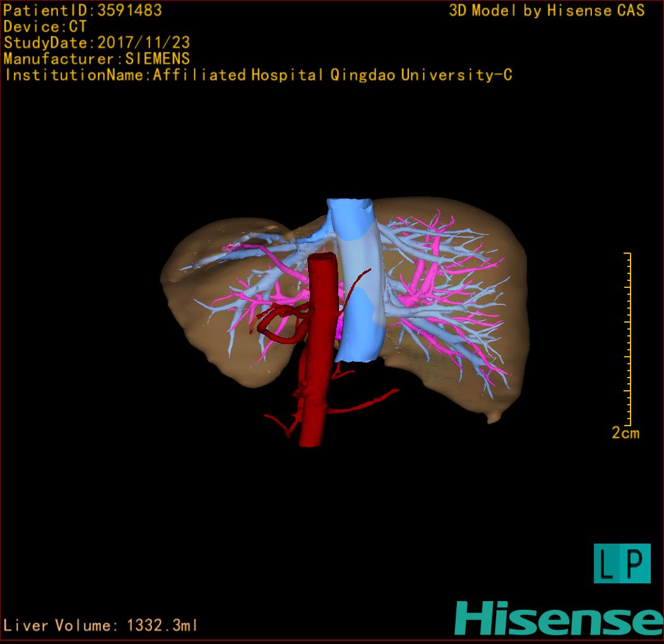664x644 pixels.
Task: Click the Manufacturer:SIEMENS text
Action: pos(97,59)
